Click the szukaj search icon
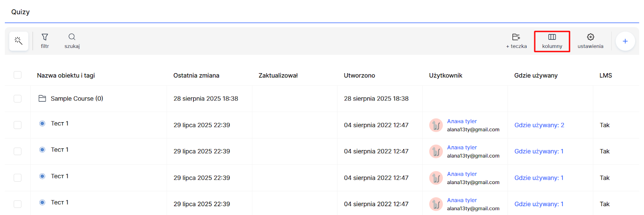The image size is (644, 215). tap(72, 41)
